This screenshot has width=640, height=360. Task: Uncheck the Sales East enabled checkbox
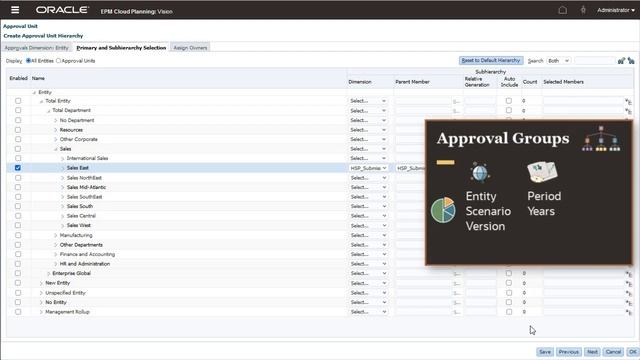point(18,168)
